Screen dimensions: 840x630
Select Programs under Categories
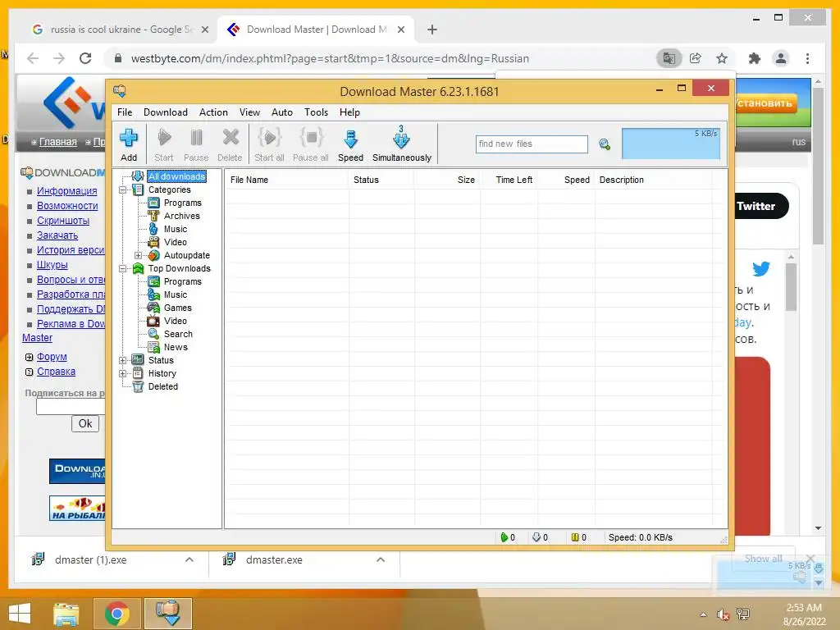point(183,203)
